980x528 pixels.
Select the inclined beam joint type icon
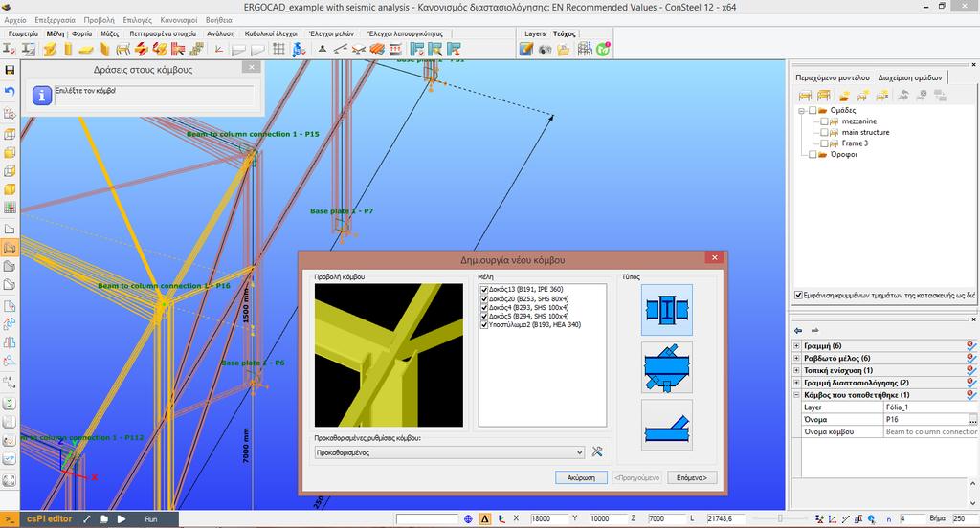(667, 425)
